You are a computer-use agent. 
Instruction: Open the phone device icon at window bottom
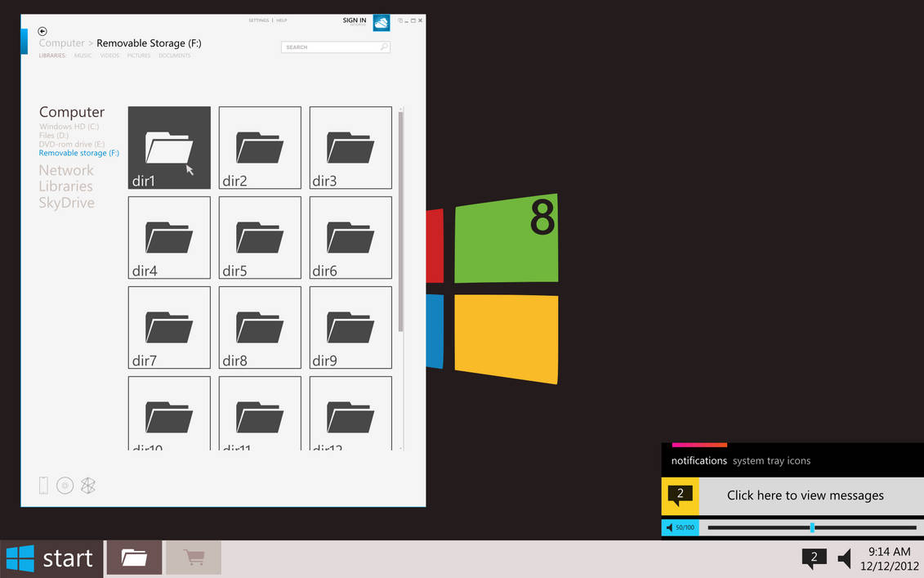pyautogui.click(x=43, y=486)
